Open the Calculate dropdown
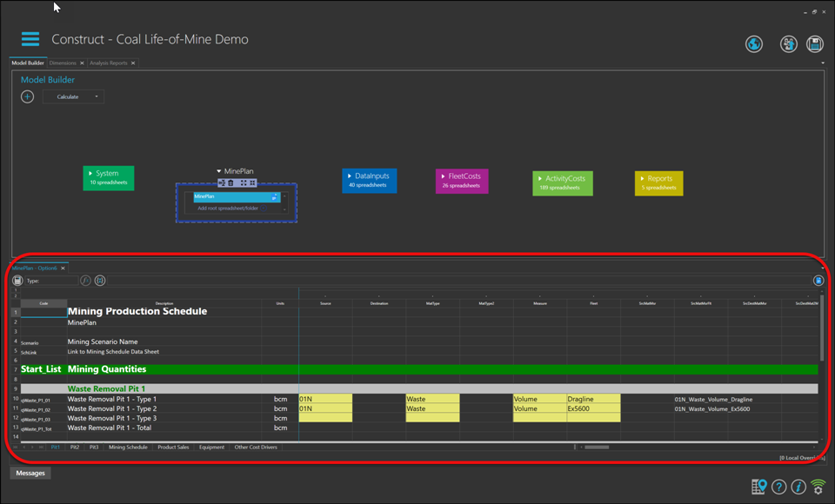 coord(73,96)
